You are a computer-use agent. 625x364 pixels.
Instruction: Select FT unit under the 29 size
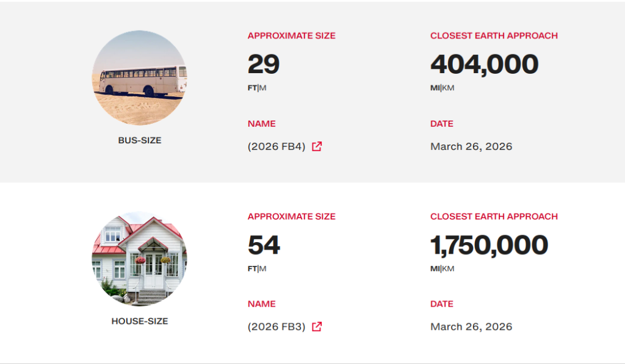(252, 88)
